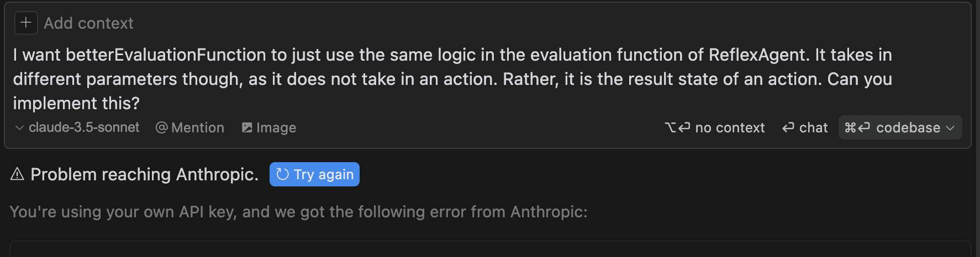
Task: Click the option-enter shortcut icon
Action: pyautogui.click(x=677, y=127)
